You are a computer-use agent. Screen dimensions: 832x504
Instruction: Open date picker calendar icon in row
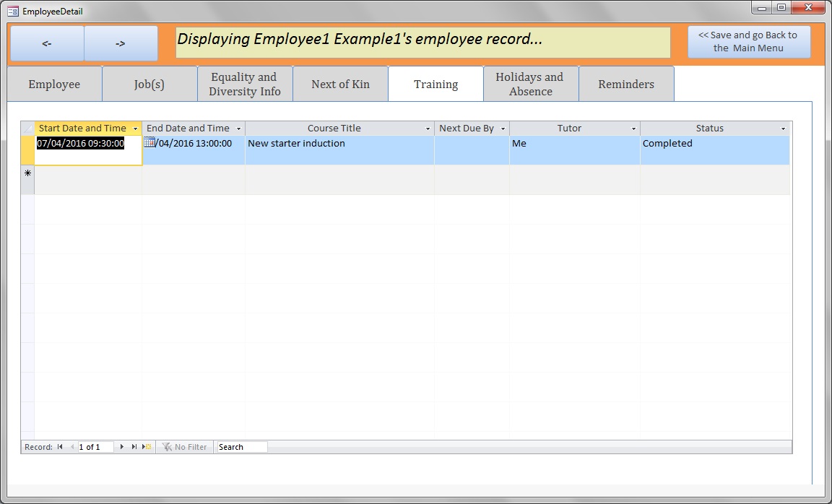coord(149,142)
